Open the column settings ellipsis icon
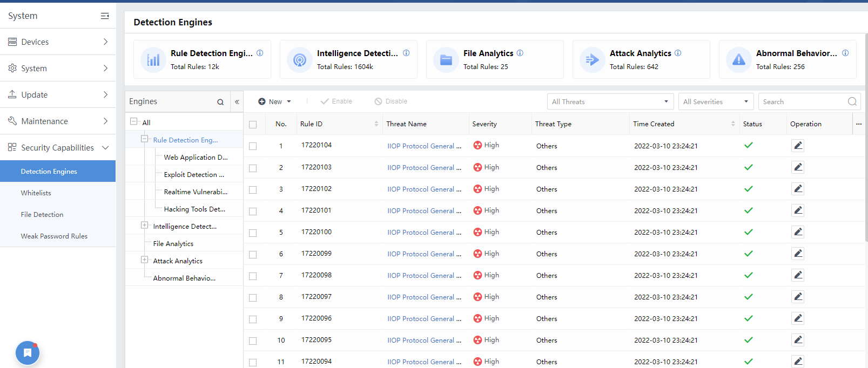Viewport: 868px width, 368px height. click(858, 124)
